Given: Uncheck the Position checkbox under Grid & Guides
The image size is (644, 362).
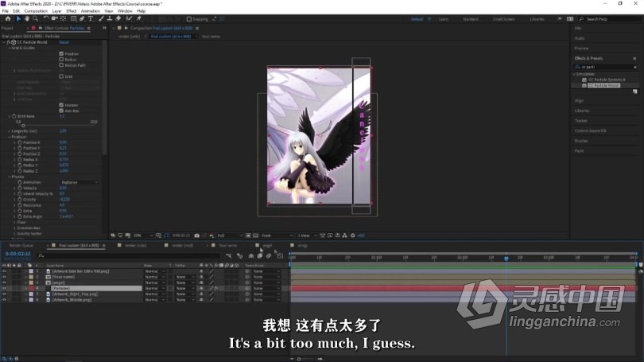Looking at the screenshot, I should click(x=61, y=54).
